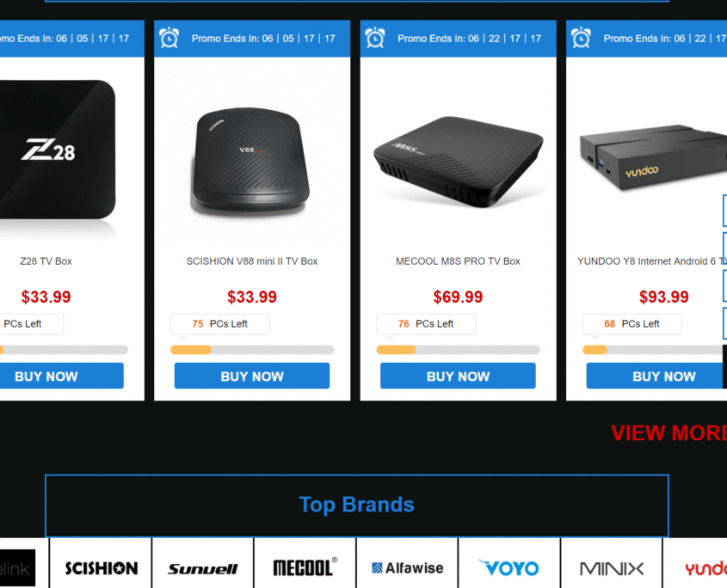Viewport: 727px width, 588px height.
Task: Click the stock progress bar under 75 PCs Left
Action: coord(252,350)
